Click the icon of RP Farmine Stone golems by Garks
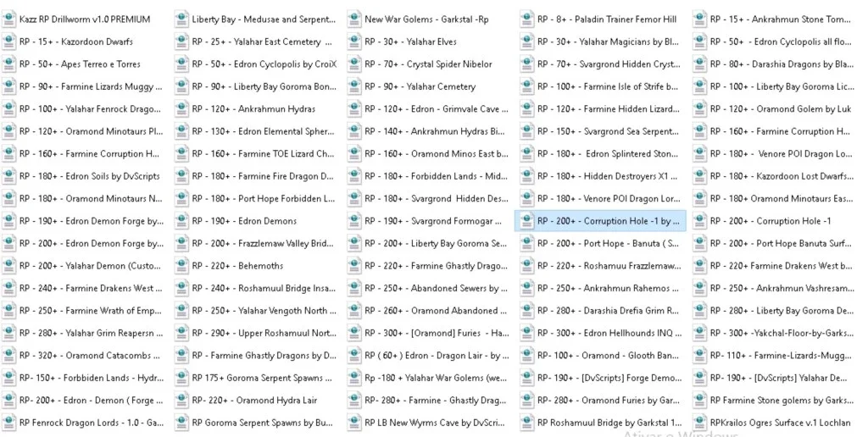Image resolution: width=868 pixels, height=437 pixels. pos(699,401)
